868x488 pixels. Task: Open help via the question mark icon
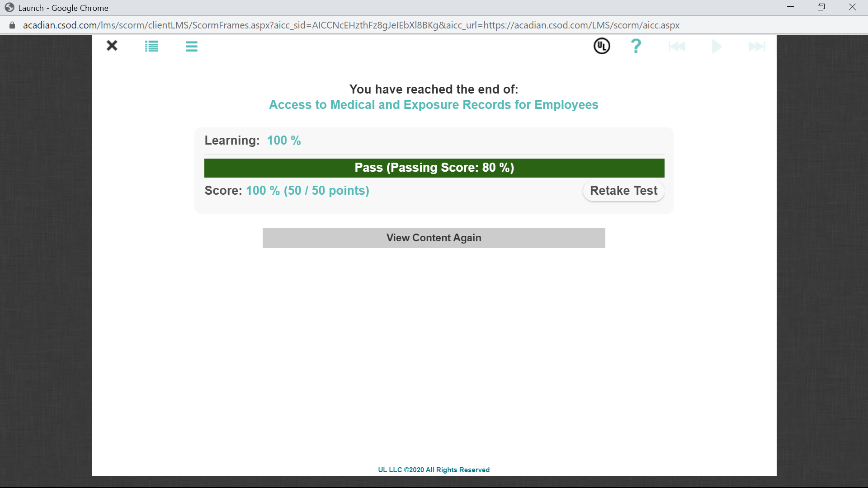pyautogui.click(x=636, y=46)
